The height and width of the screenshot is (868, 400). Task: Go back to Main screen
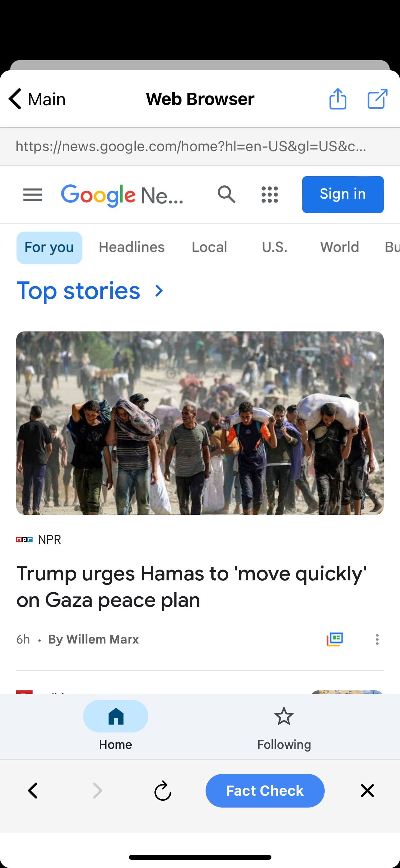pos(37,99)
